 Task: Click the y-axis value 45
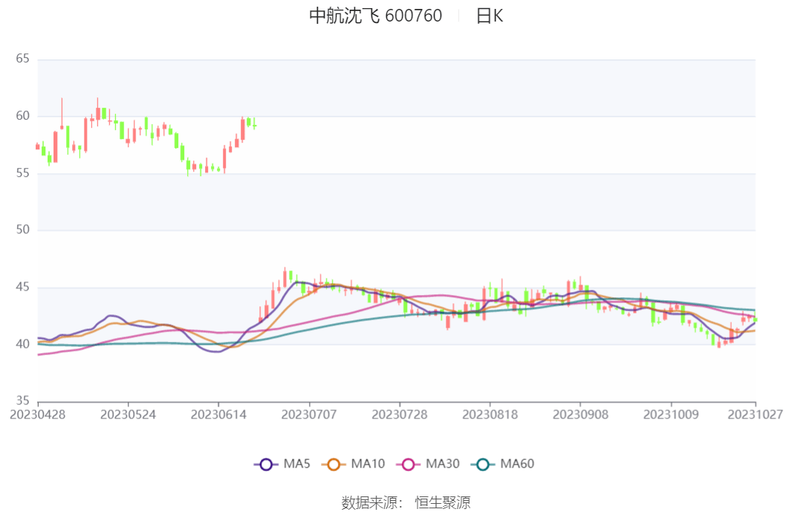coord(23,287)
